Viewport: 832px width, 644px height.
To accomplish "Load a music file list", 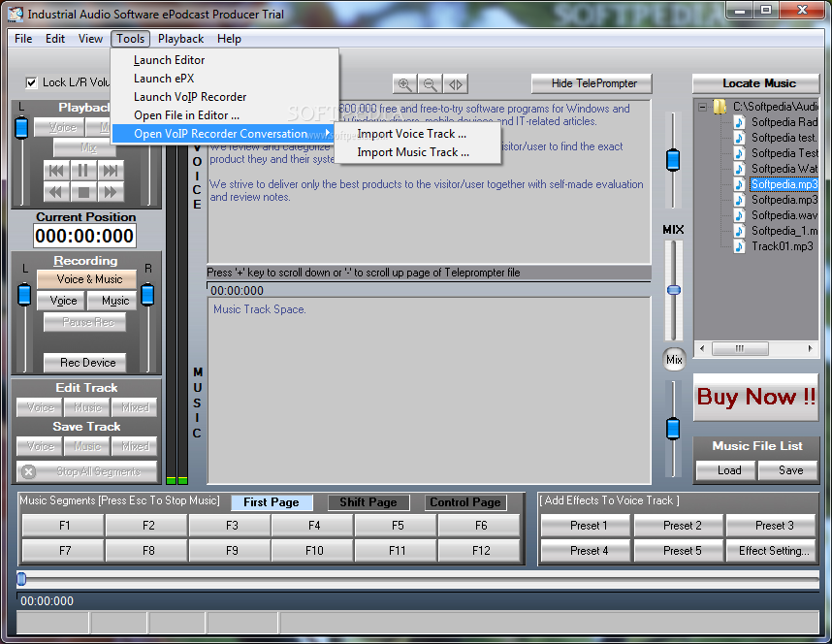I will (x=726, y=470).
